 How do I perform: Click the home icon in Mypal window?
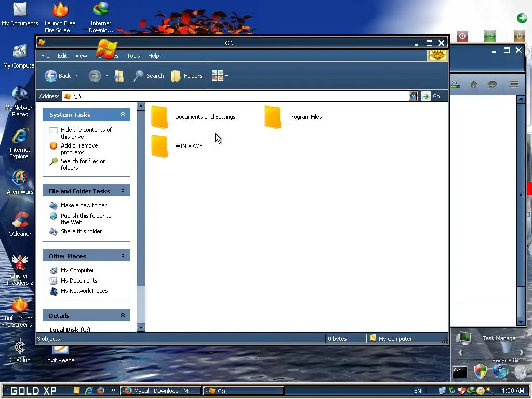coord(474,84)
